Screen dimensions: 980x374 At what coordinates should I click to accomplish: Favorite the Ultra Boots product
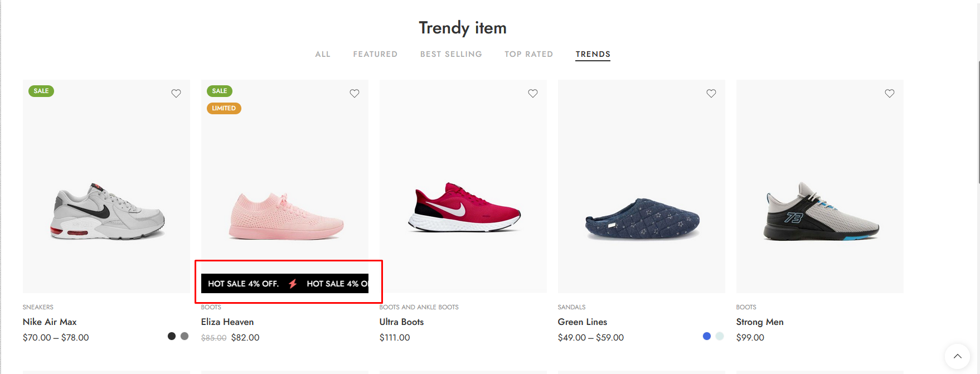coord(533,94)
